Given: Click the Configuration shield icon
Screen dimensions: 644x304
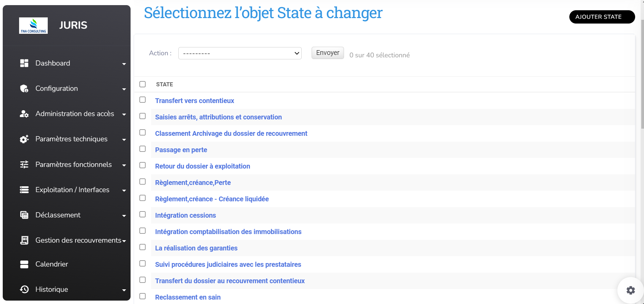Looking at the screenshot, I should [x=24, y=89].
